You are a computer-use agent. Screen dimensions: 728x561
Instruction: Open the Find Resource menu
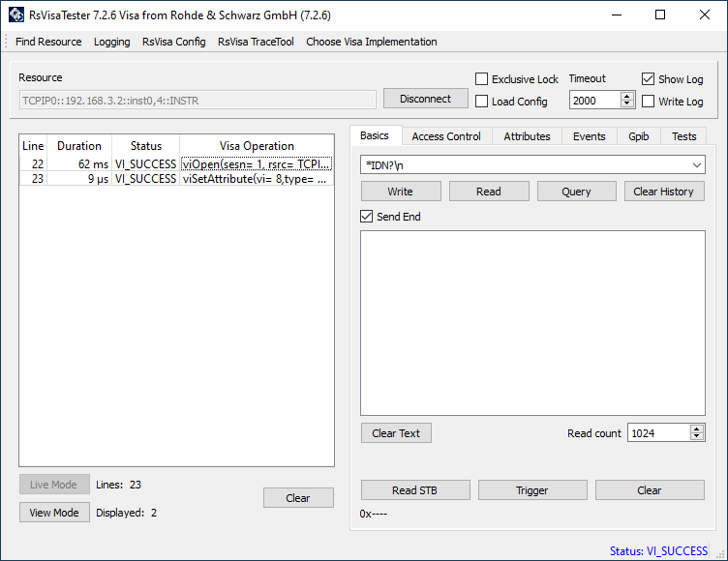(48, 42)
